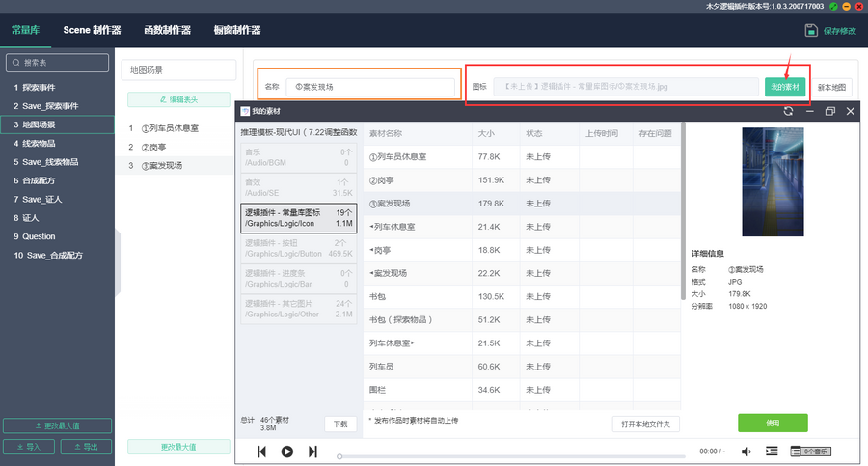This screenshot has height=466, width=868.
Task: Select 逻辑插件 - 按钮 category
Action: [x=297, y=248]
